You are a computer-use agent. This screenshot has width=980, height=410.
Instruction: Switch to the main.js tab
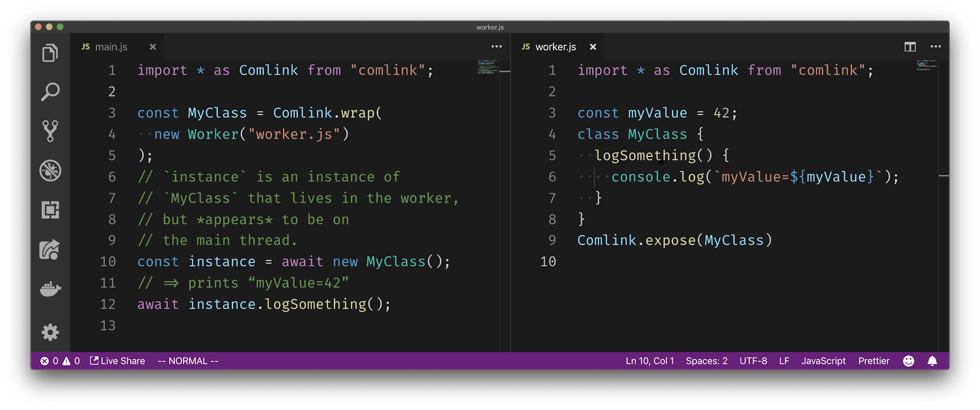pos(111,47)
